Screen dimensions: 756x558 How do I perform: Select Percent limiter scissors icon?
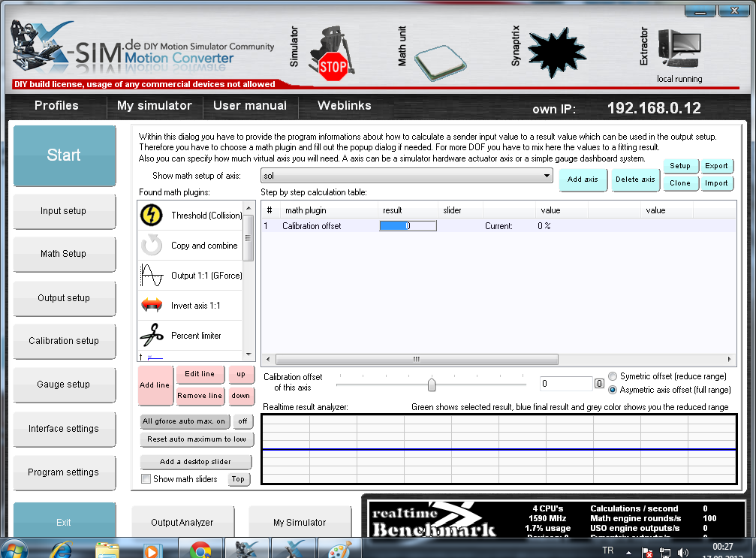click(x=152, y=335)
